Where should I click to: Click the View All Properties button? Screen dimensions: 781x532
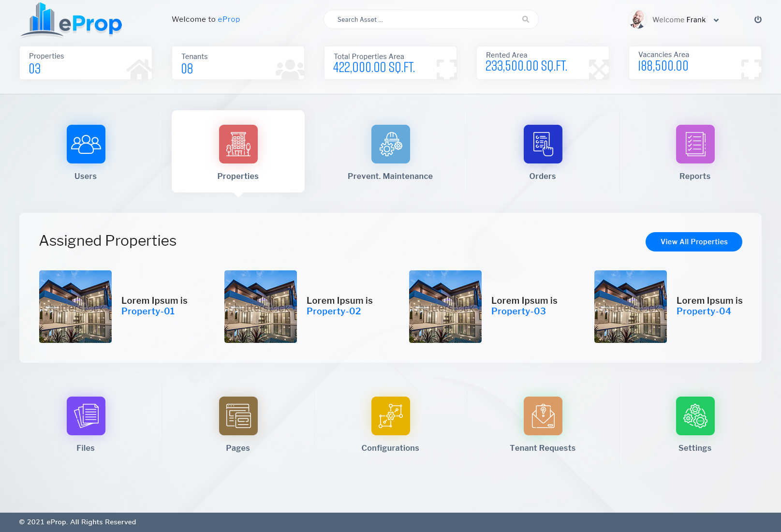click(x=693, y=241)
